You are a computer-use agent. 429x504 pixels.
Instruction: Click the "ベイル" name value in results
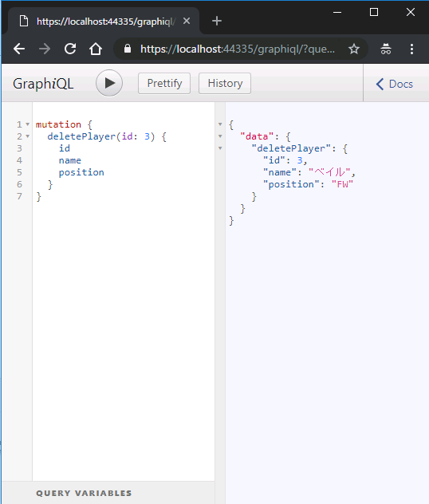[x=329, y=172]
